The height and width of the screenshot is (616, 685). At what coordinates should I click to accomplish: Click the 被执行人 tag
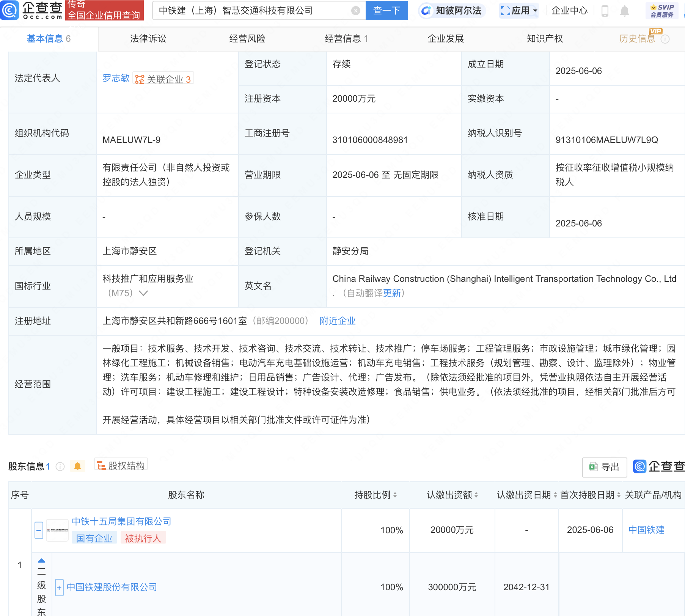(x=143, y=538)
